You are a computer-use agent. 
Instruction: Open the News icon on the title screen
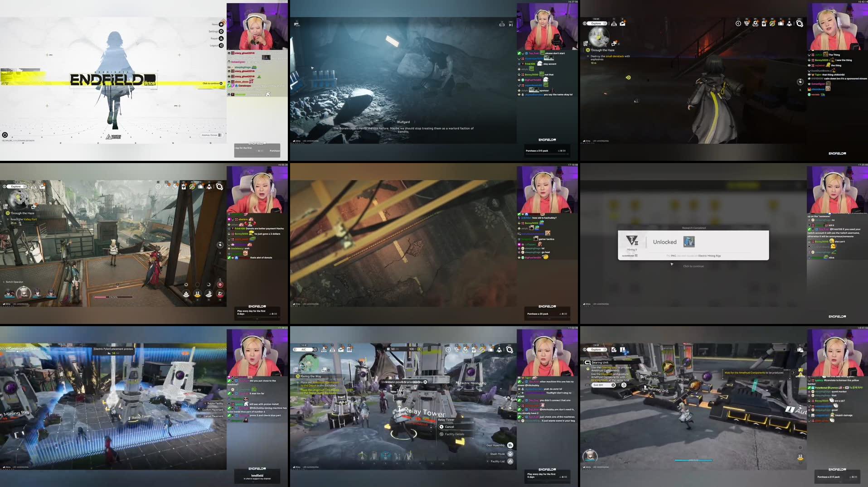(220, 24)
